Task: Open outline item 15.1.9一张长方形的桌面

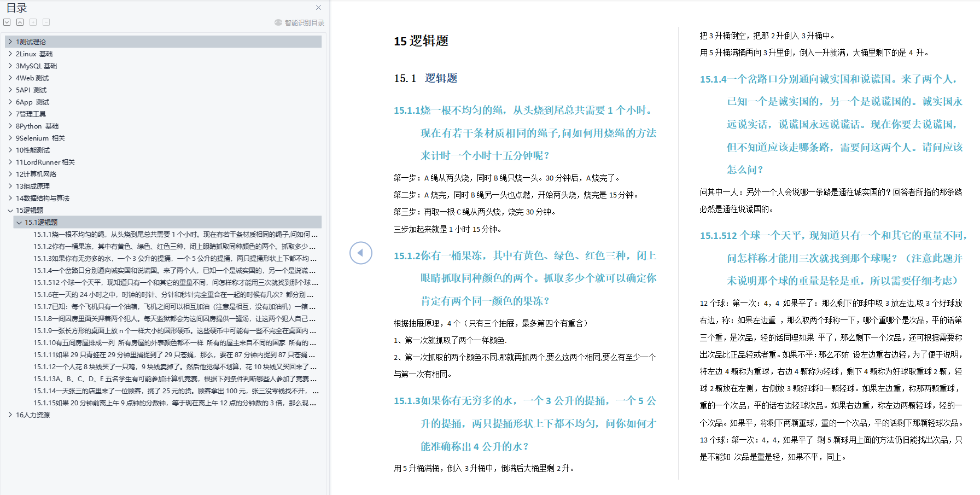Action: pos(175,330)
